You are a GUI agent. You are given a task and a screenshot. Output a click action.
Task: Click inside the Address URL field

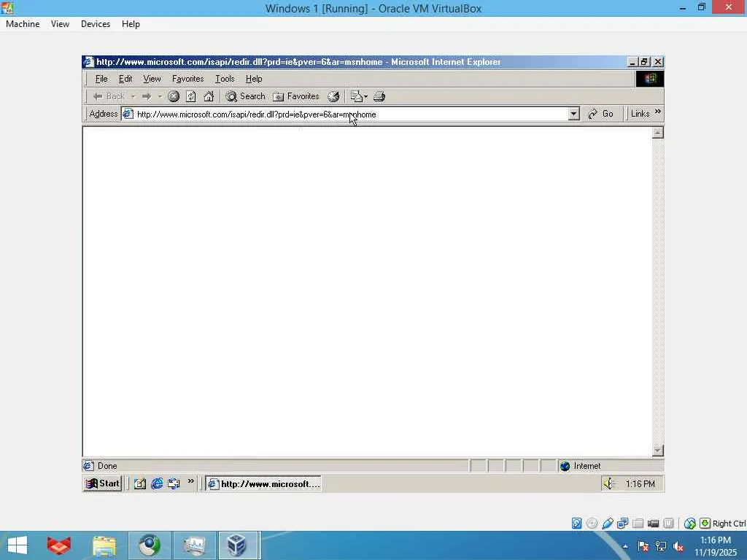tap(352, 114)
